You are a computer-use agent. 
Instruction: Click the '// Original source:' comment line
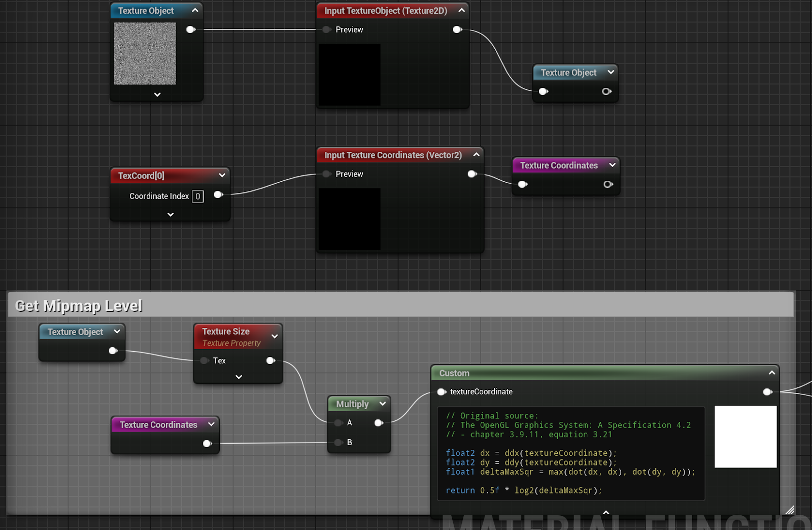pos(492,416)
